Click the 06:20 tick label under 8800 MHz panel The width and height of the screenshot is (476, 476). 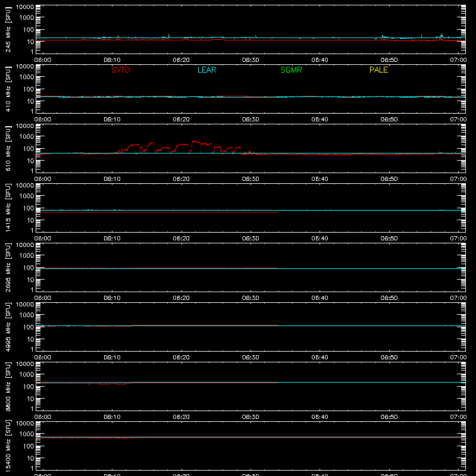[181, 417]
